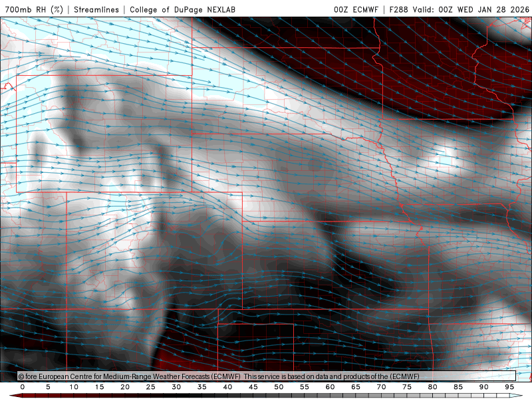Select the "95" colorbar scale label
This screenshot has width=532, height=399.
point(509,387)
